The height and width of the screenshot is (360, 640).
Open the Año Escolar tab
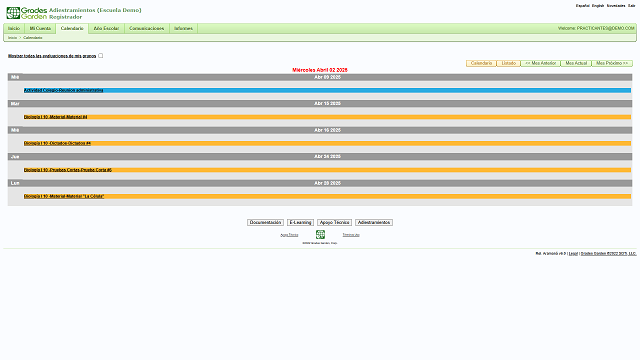106,28
